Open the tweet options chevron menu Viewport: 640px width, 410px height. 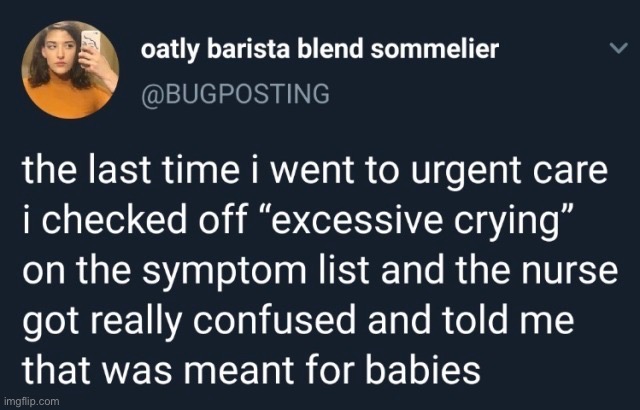tap(618, 49)
